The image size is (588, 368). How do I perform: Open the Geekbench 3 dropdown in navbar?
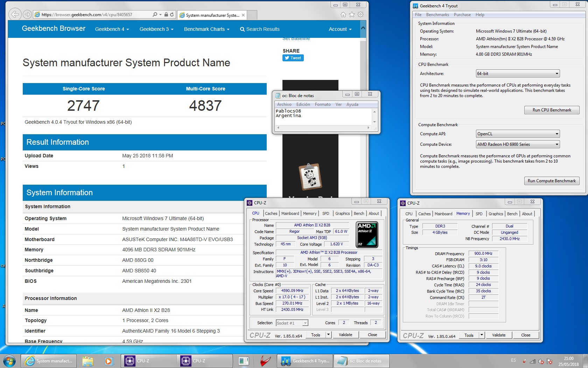(156, 29)
